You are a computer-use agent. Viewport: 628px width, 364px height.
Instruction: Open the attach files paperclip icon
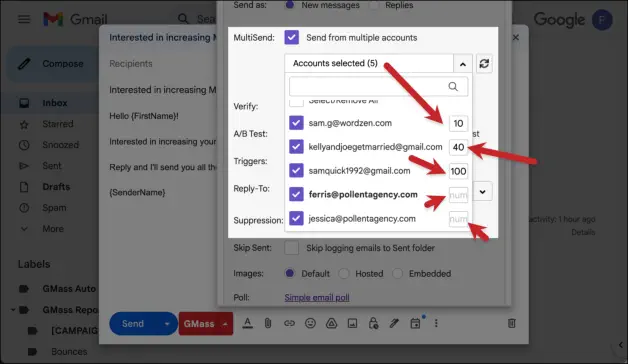click(x=268, y=323)
